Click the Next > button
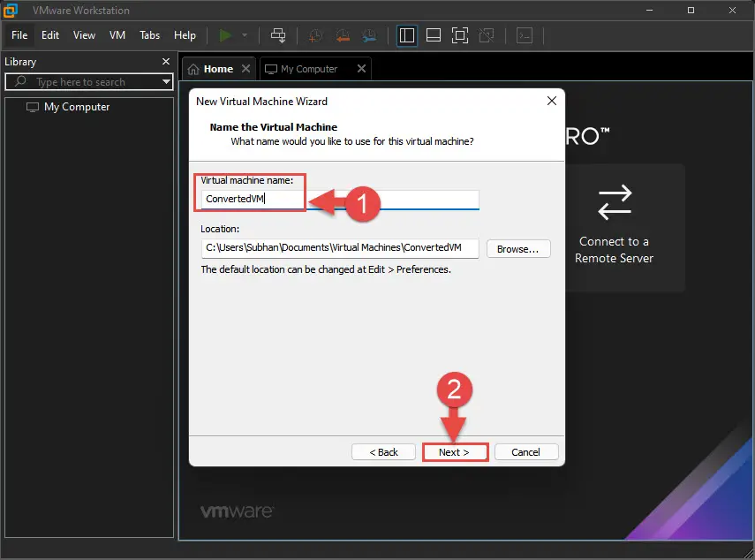Screen dimensions: 755x560 pyautogui.click(x=454, y=452)
